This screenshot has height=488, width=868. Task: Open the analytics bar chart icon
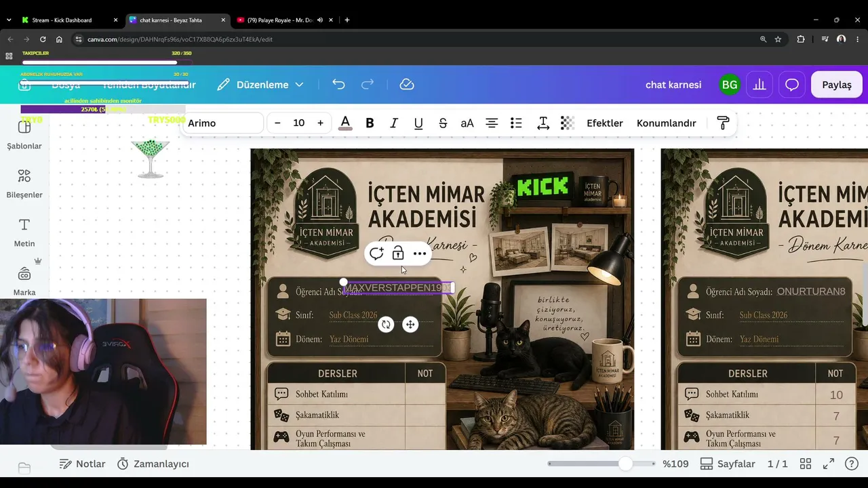(x=759, y=85)
